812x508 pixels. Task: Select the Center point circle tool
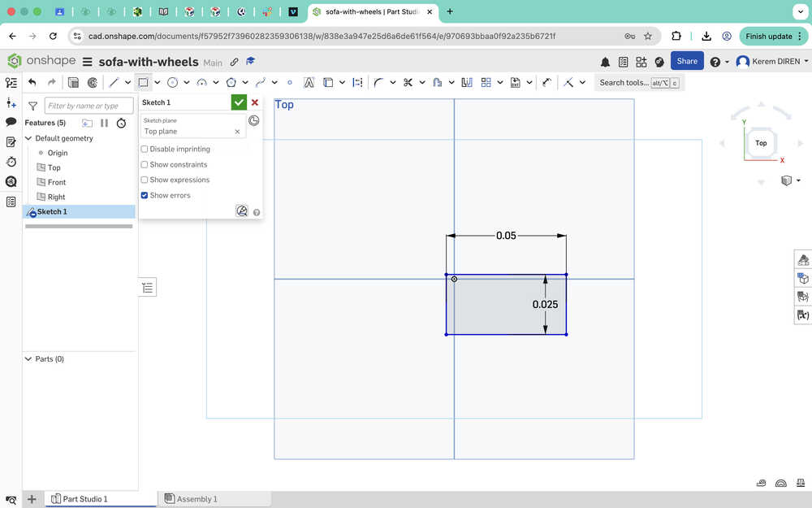point(172,82)
